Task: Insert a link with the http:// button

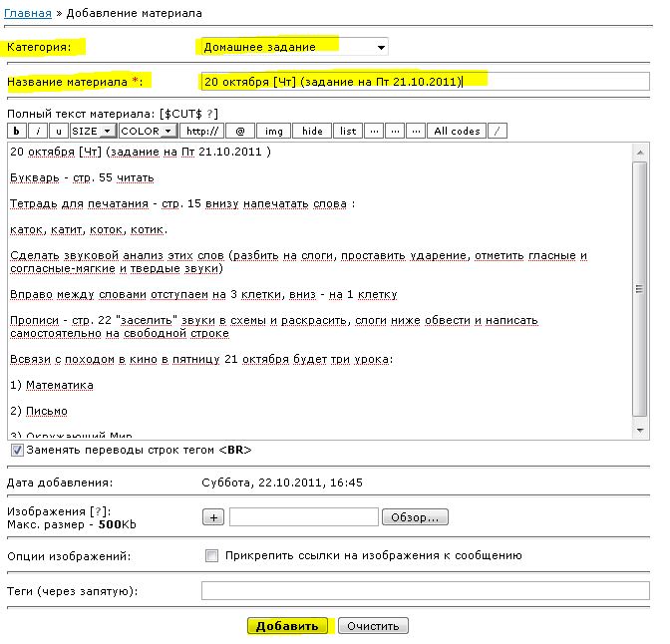Action: point(202,132)
